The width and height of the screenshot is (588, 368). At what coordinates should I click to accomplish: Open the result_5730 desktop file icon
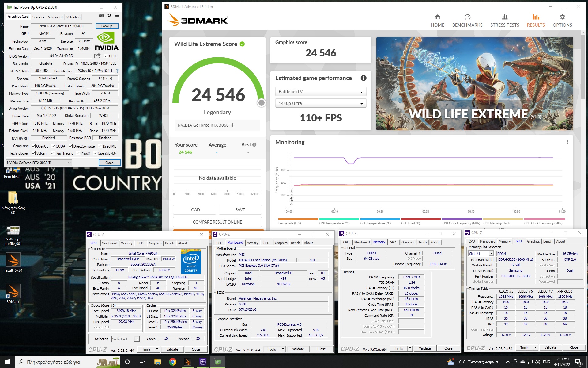coord(13,259)
